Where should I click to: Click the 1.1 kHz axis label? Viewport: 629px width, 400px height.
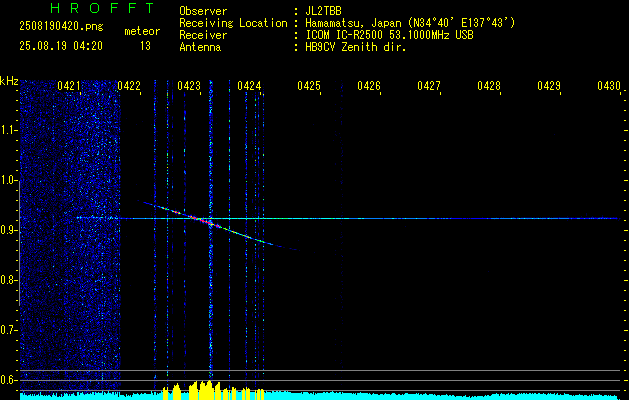8,130
